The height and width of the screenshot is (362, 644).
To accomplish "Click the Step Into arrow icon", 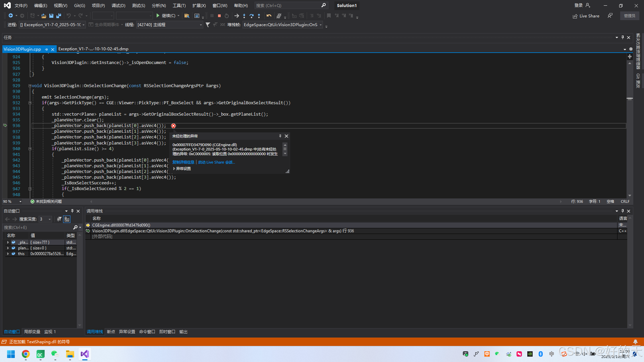I will pos(244,16).
